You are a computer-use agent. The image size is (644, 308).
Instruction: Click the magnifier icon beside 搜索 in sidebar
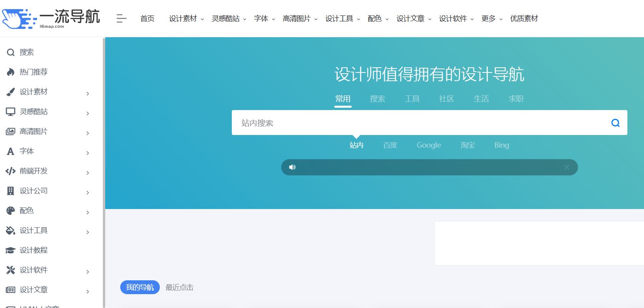click(x=11, y=52)
